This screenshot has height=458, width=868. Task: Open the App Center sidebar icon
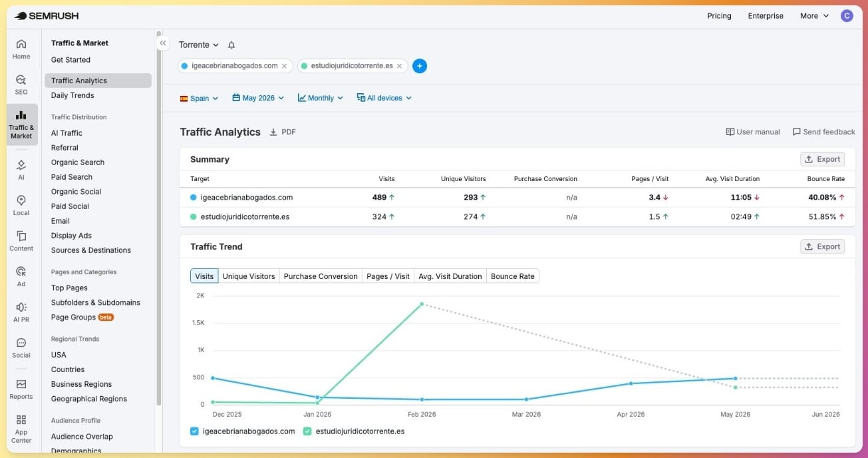click(21, 429)
